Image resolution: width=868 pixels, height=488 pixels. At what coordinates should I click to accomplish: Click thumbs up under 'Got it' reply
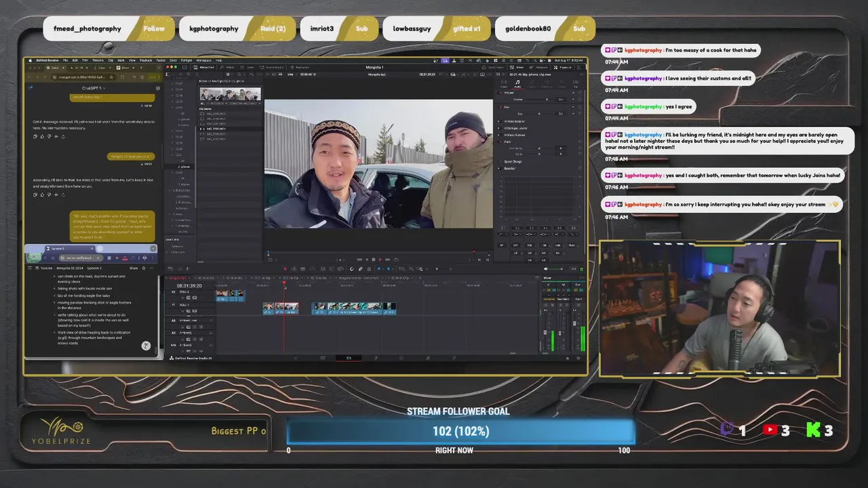click(x=42, y=136)
